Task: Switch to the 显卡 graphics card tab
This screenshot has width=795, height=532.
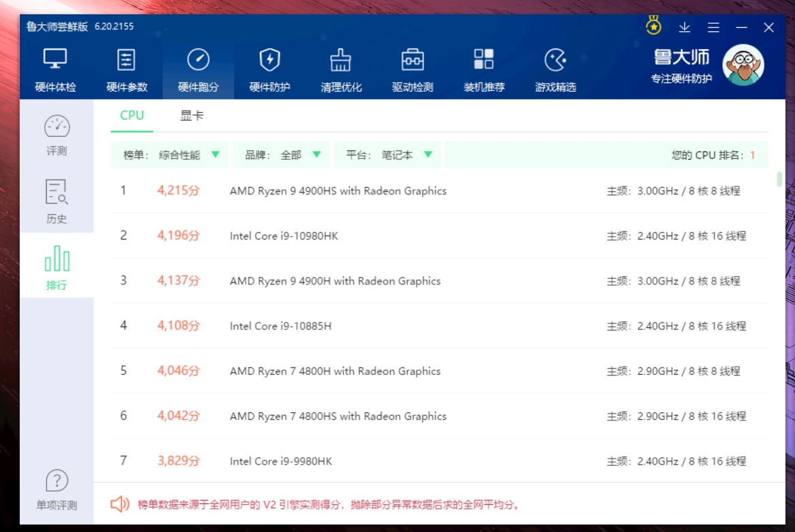Action: click(x=192, y=116)
